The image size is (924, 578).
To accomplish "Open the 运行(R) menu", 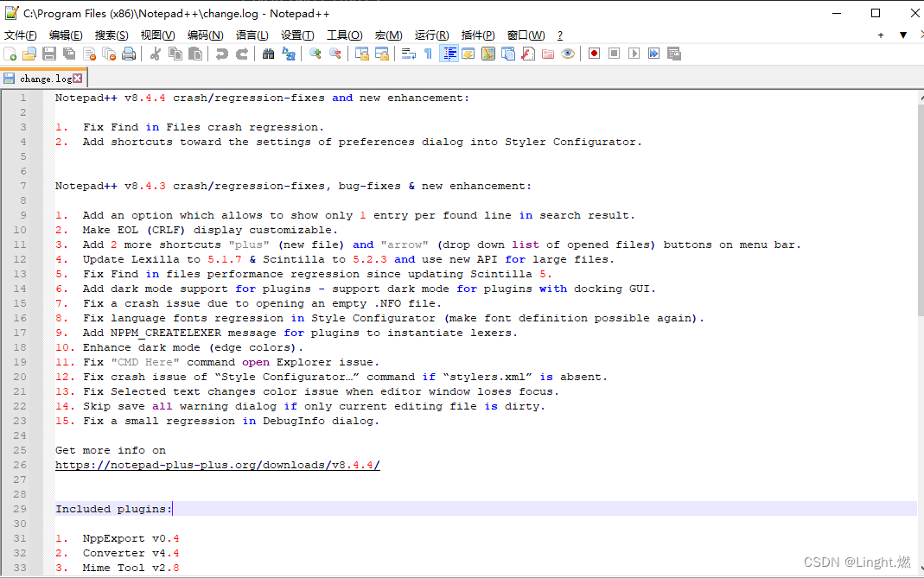I will (x=431, y=35).
